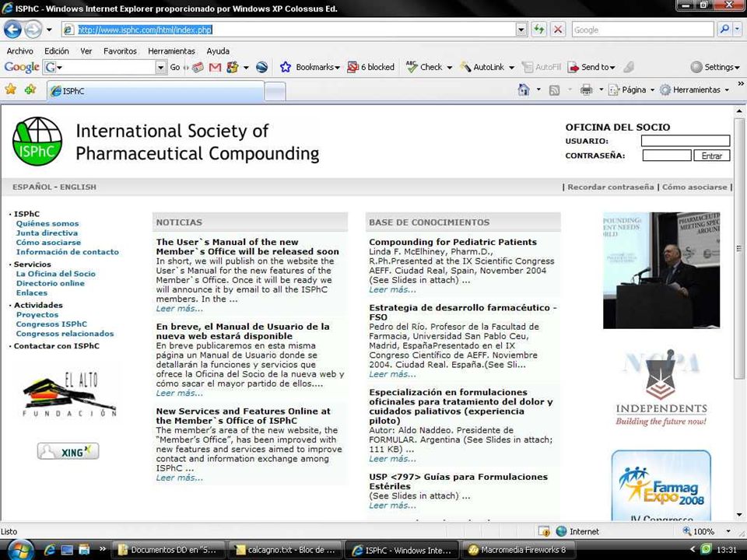Image resolution: width=747 pixels, height=560 pixels.
Task: Open the Junta directiva link
Action: tap(47, 233)
